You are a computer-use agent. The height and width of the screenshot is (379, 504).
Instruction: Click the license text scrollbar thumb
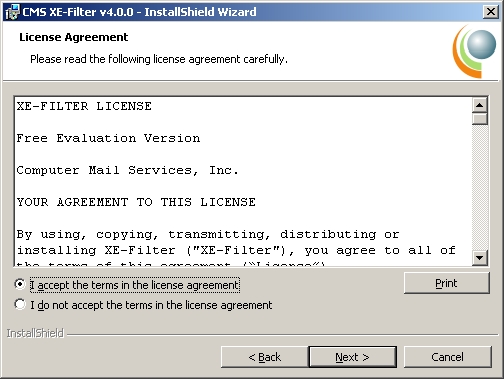pos(480,119)
